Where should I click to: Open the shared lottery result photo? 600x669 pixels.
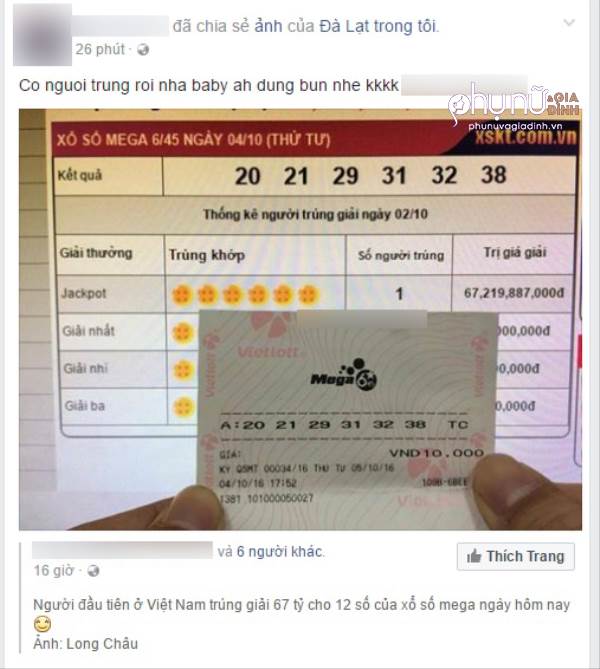[300, 319]
